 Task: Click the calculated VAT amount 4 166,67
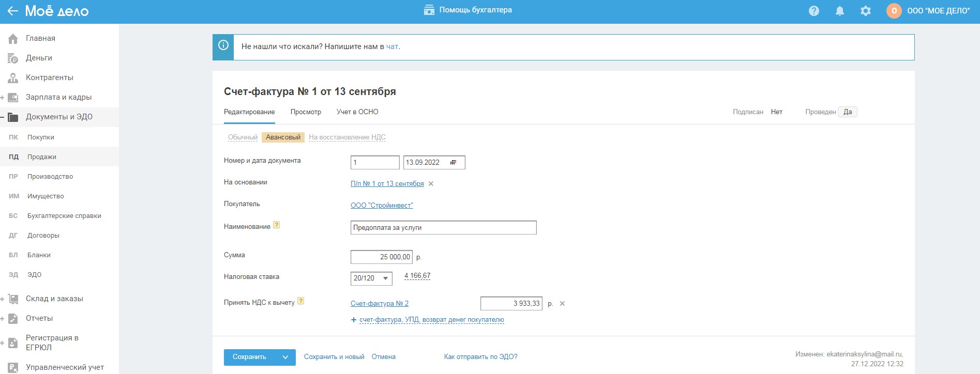(417, 276)
